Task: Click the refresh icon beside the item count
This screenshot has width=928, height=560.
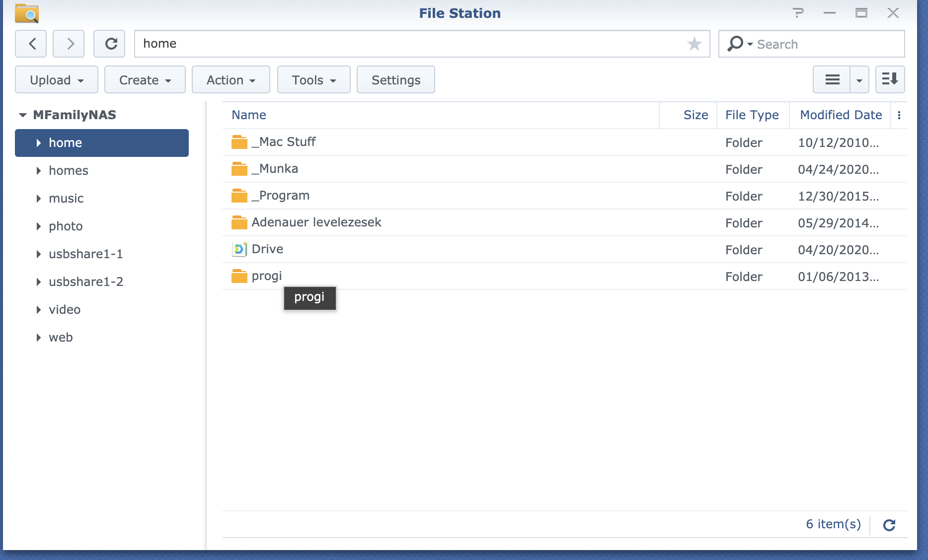Action: [889, 525]
